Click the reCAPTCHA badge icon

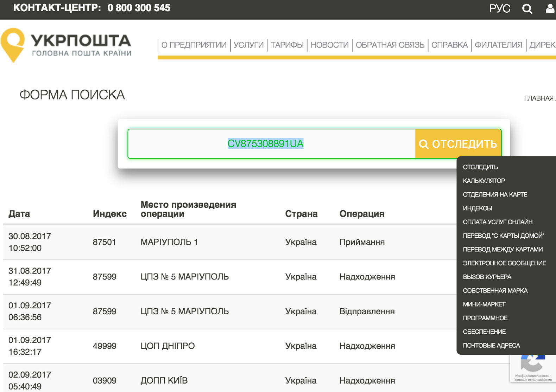click(x=533, y=363)
